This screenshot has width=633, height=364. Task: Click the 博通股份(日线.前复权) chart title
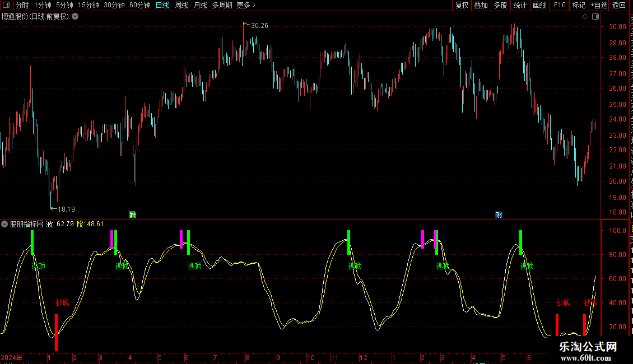pyautogui.click(x=35, y=17)
